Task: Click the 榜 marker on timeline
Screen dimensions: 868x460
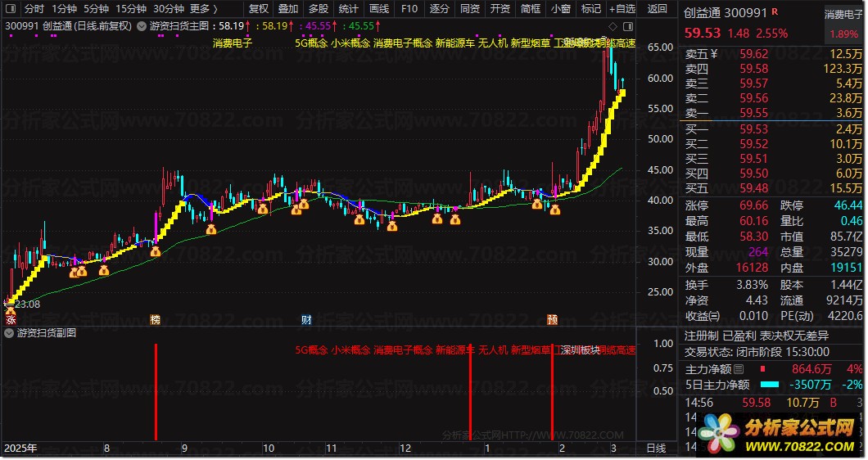Action: tap(156, 319)
